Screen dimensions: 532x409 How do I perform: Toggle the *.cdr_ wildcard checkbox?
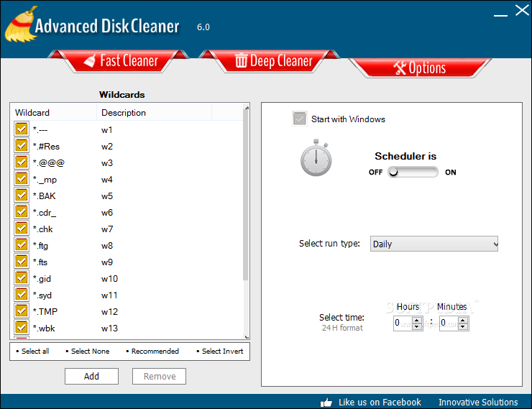coord(22,212)
